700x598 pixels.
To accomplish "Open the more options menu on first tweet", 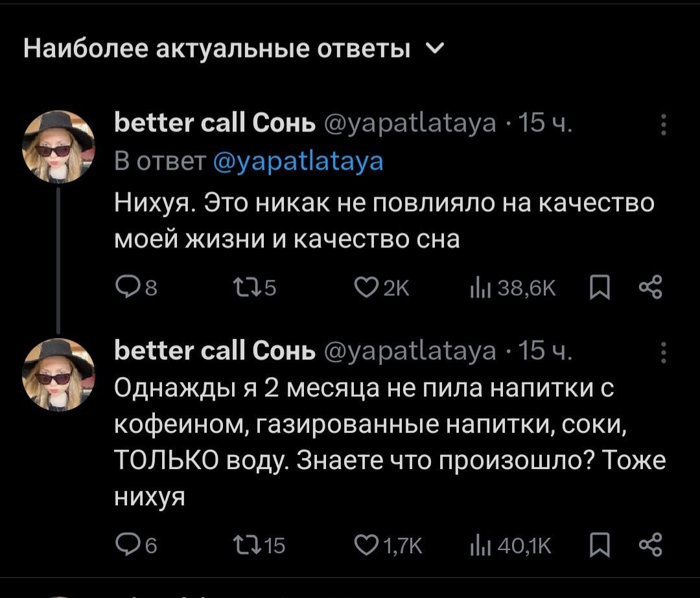I will coord(663,124).
